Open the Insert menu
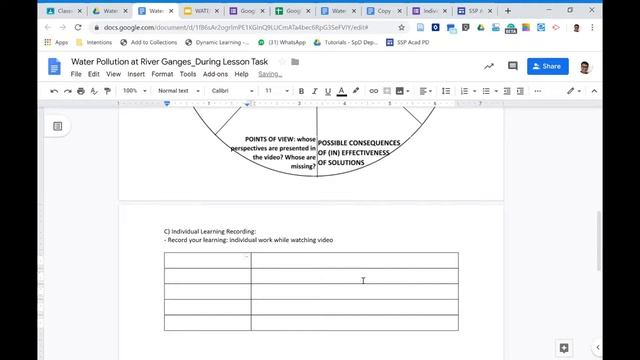The width and height of the screenshot is (640, 360). click(136, 74)
